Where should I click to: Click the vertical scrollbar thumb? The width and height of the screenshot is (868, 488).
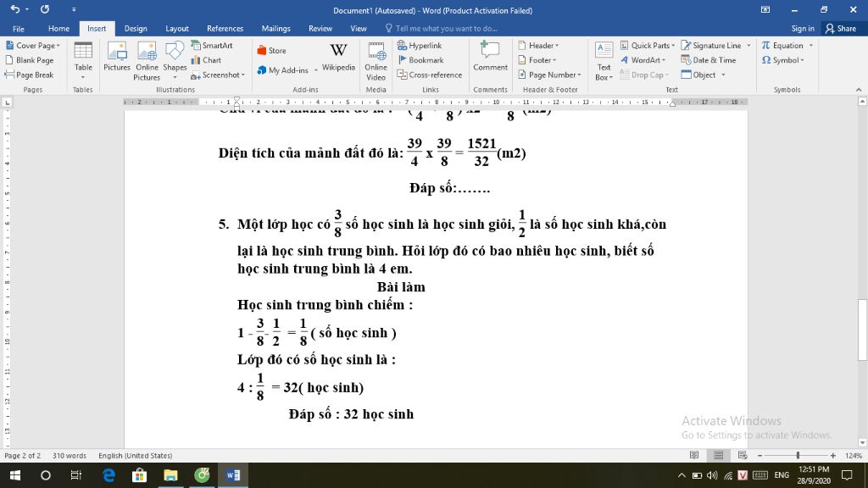click(862, 330)
